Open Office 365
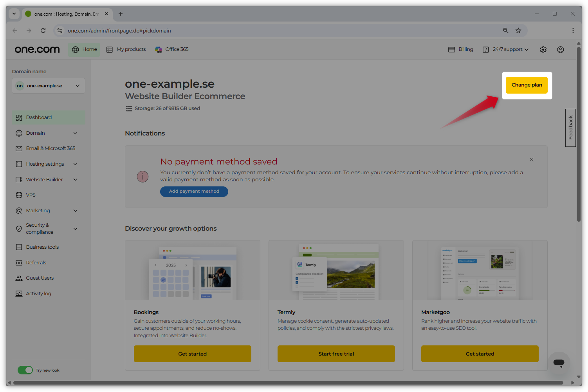 pos(171,49)
